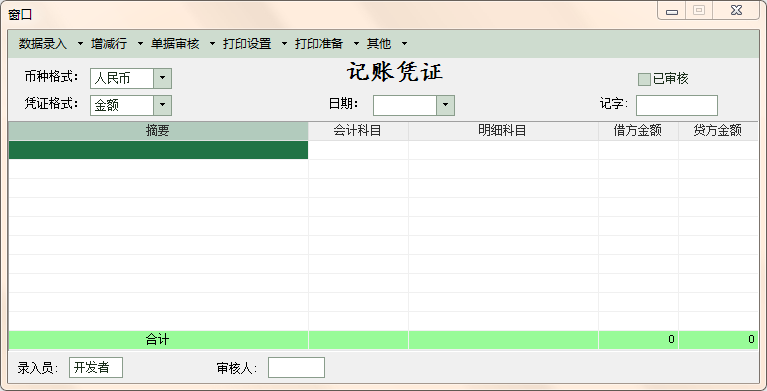The image size is (767, 391).
Task: Open the 打印准备 menu
Action: coord(319,44)
